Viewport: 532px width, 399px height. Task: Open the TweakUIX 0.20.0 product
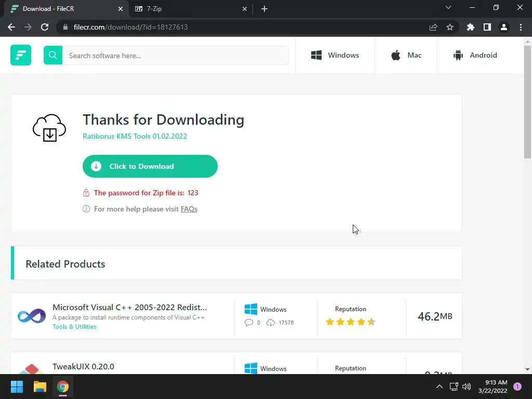click(83, 366)
